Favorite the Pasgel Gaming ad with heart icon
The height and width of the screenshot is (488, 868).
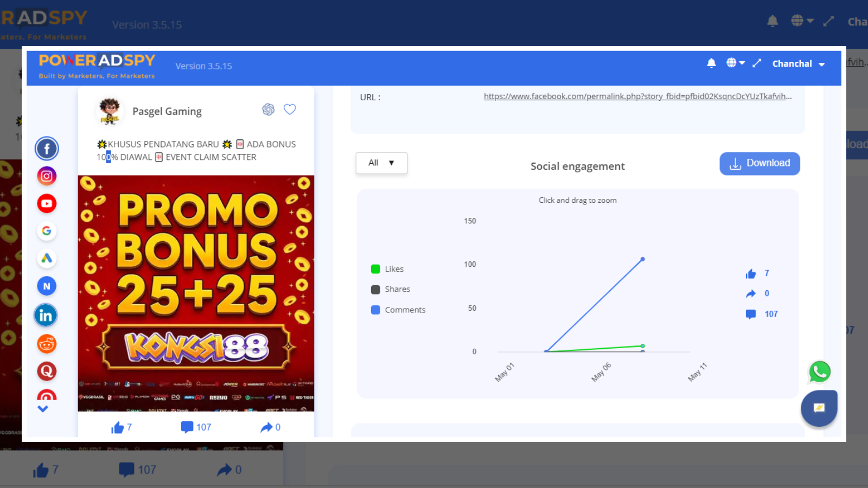coord(290,110)
